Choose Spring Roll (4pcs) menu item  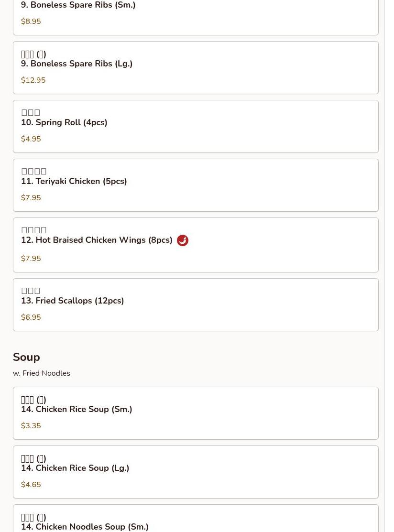(x=196, y=126)
